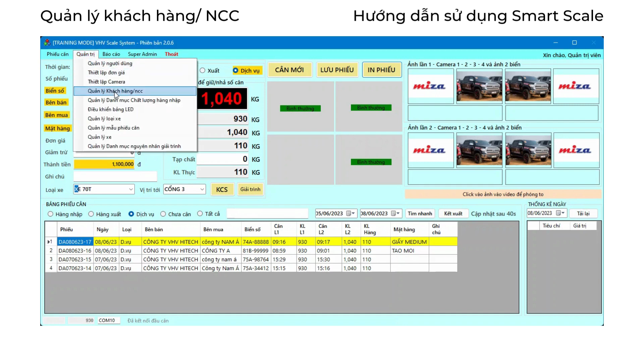Screen dimensions: 644x362
Task: Open the "Báo cáo" menu
Action: tap(112, 54)
